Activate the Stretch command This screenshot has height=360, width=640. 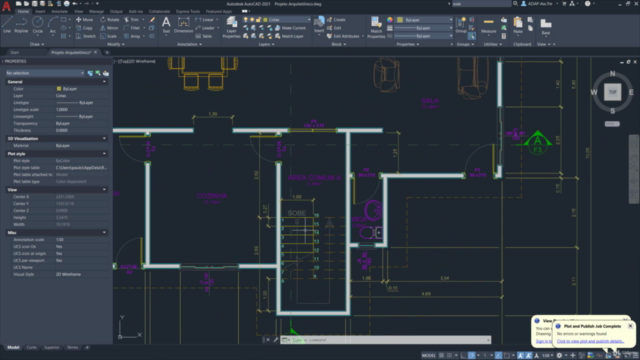[86, 36]
